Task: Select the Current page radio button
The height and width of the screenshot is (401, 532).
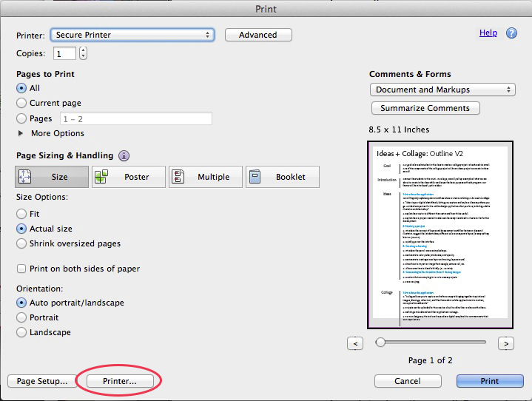Action: pyautogui.click(x=22, y=103)
